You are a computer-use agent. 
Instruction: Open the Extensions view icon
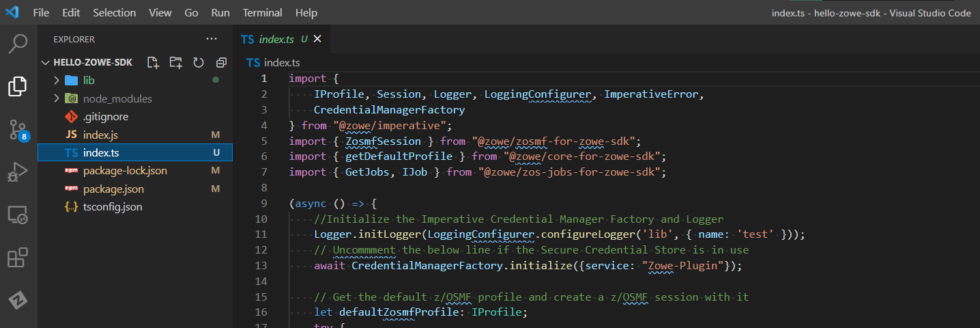(18, 258)
